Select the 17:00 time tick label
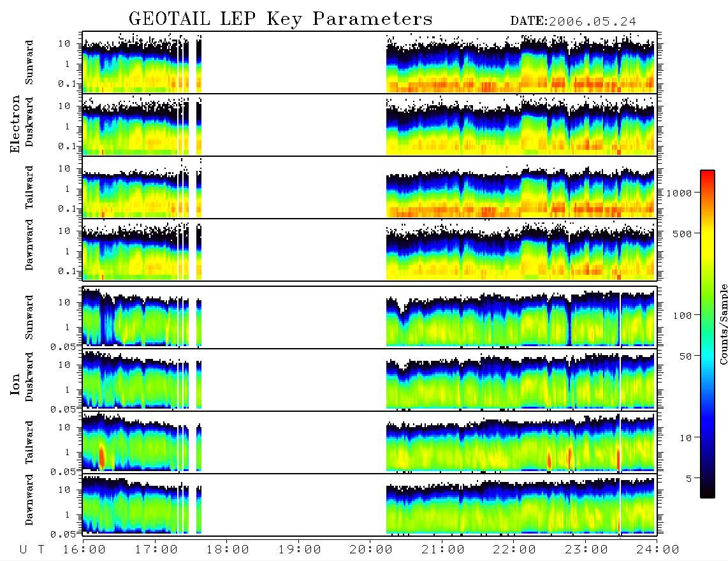The width and height of the screenshot is (728, 561). pos(156,550)
